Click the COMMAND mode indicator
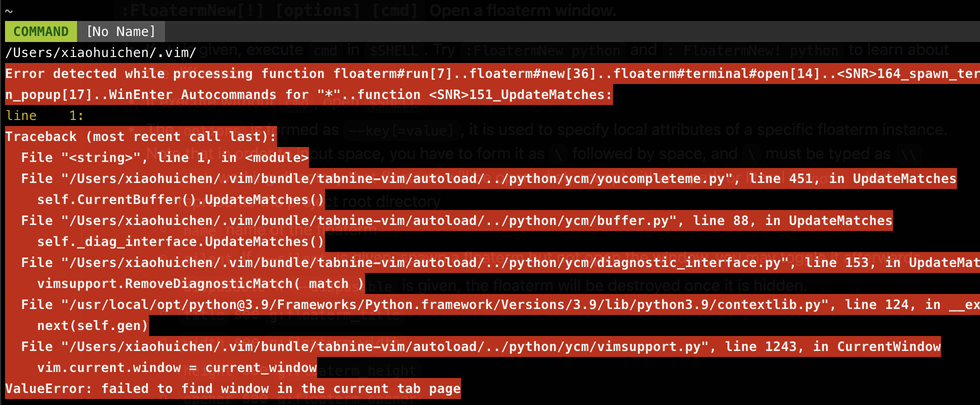This screenshot has height=405, width=980. 40,31
